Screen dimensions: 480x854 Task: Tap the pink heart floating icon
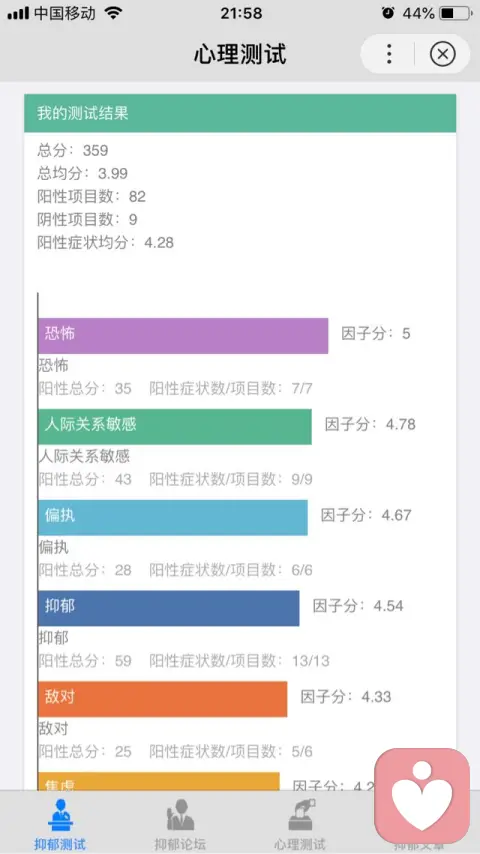pos(422,795)
